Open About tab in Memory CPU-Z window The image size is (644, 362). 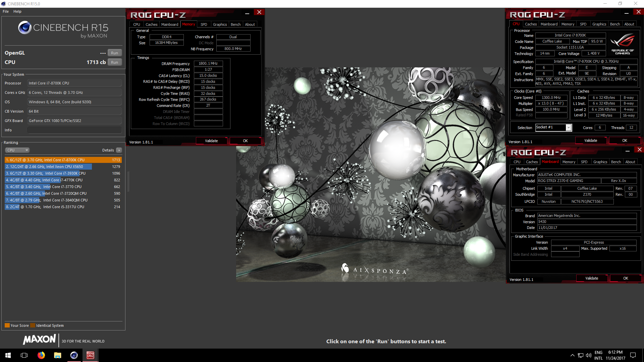click(x=250, y=24)
